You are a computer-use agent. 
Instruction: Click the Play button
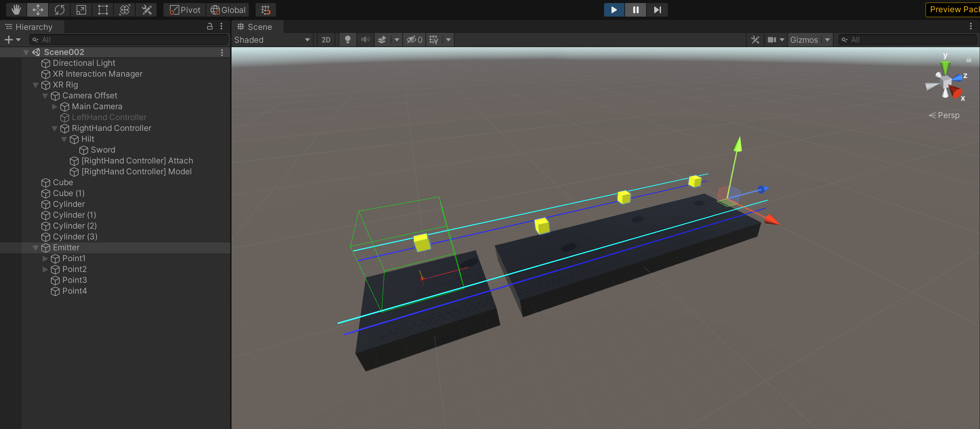[x=614, y=9]
